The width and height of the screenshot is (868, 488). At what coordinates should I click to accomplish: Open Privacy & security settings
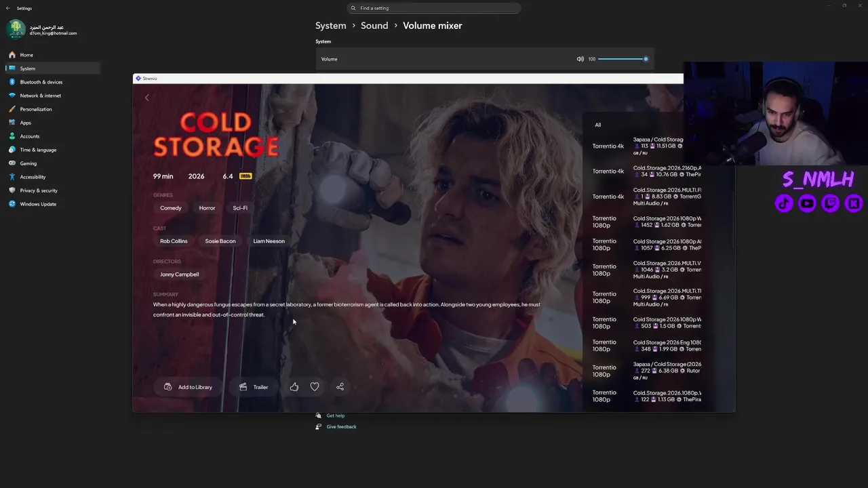pyautogui.click(x=52, y=190)
